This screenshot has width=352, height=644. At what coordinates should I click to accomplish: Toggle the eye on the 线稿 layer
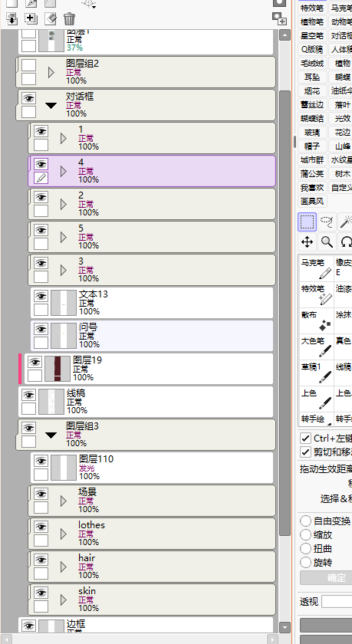pos(28,395)
